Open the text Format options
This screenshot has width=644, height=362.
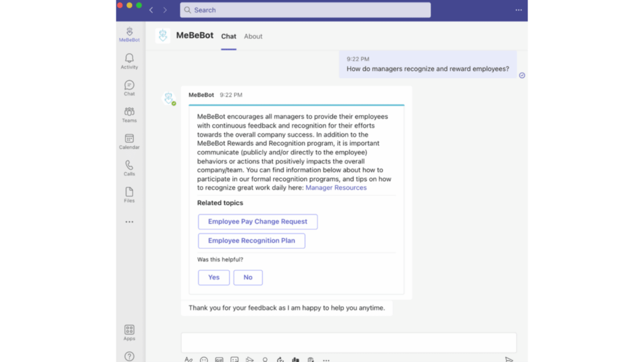coord(189,359)
